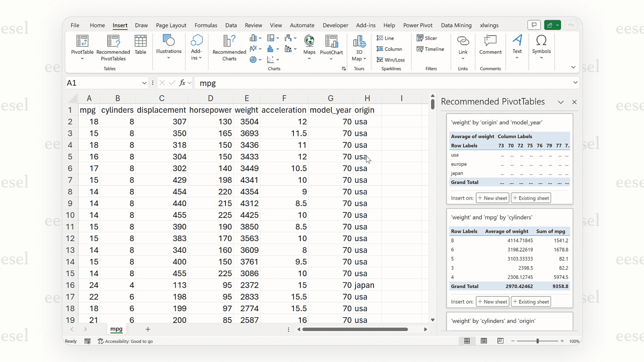This screenshot has width=644, height=362.
Task: Switch to Page Layout view in status bar
Action: click(x=484, y=341)
